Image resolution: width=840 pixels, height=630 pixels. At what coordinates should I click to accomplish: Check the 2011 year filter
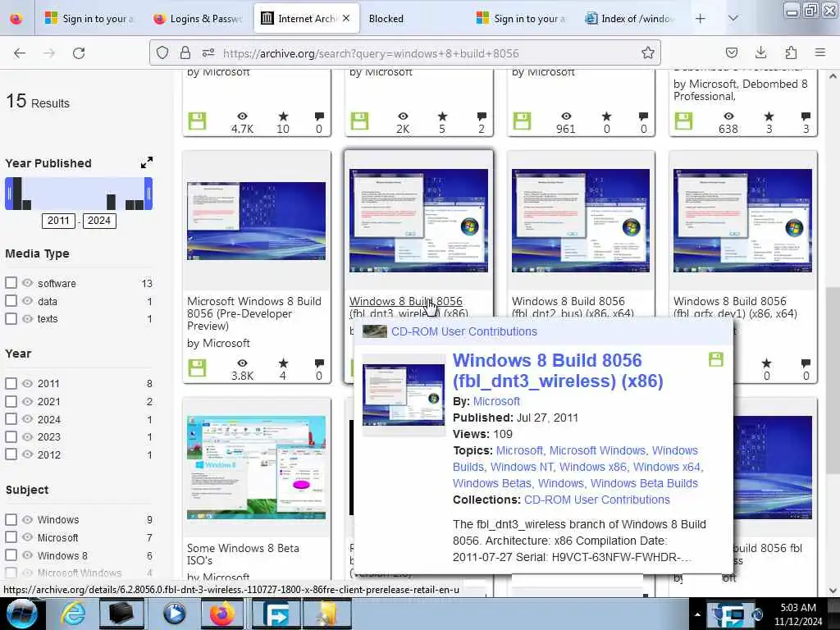(11, 383)
